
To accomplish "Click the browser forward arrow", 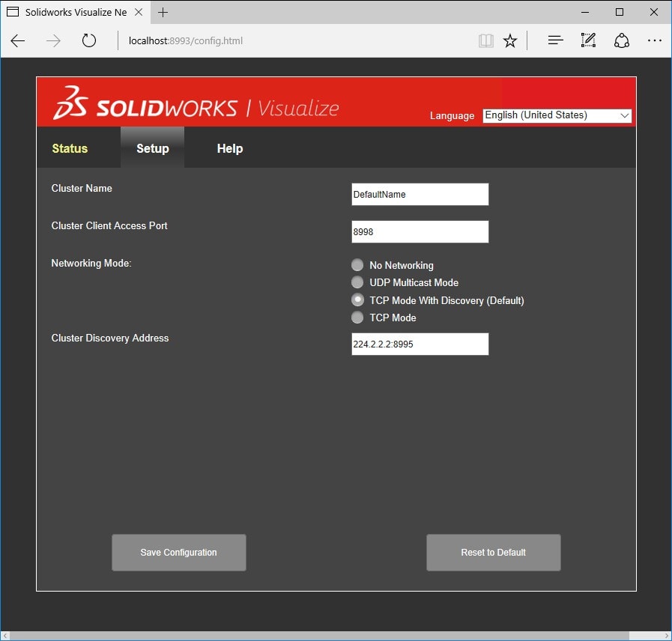I will [54, 40].
